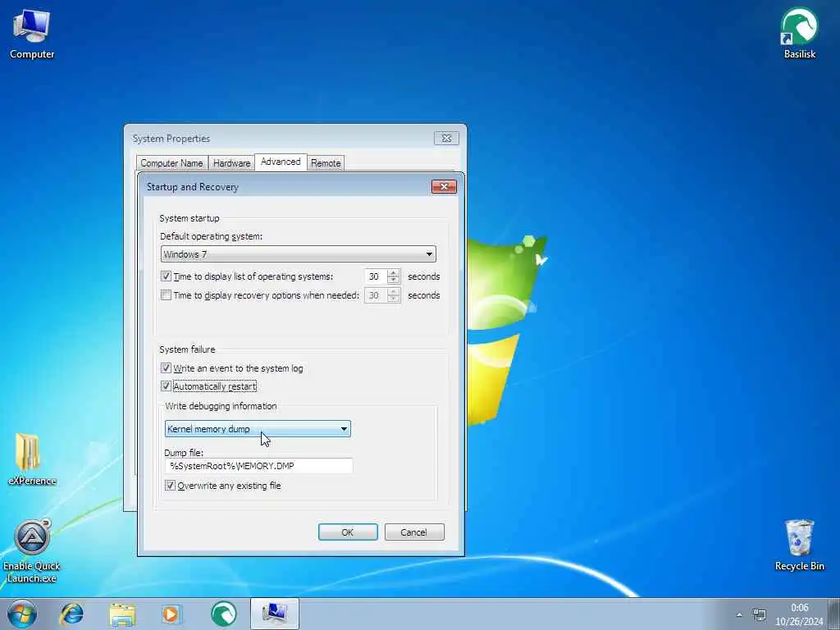
Task: Open the Computer desktop icon
Action: click(x=32, y=34)
